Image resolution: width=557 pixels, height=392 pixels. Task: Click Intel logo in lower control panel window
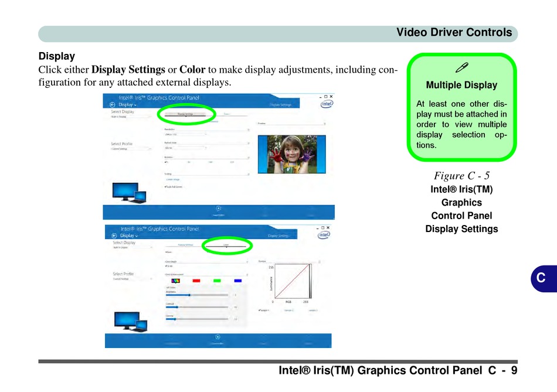(x=324, y=235)
